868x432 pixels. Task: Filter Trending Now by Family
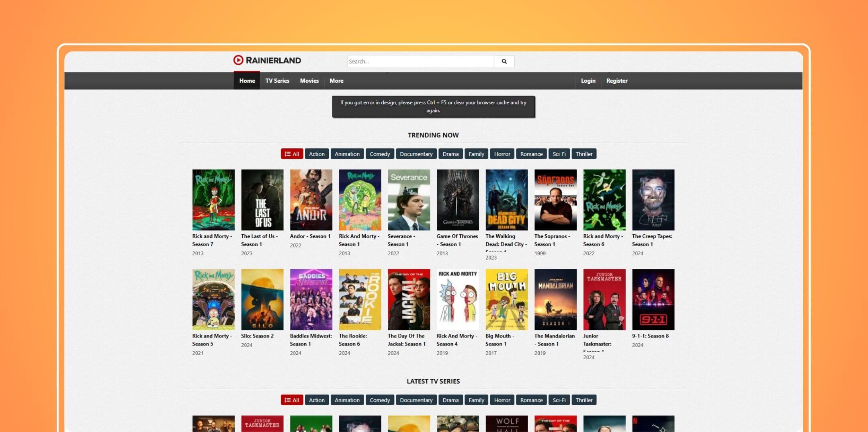click(476, 154)
